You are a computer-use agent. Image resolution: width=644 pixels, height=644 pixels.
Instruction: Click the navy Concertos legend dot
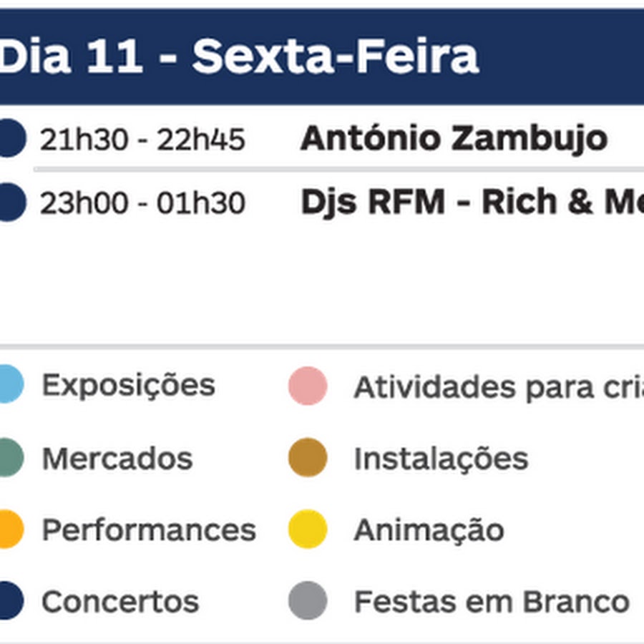tap(9, 600)
